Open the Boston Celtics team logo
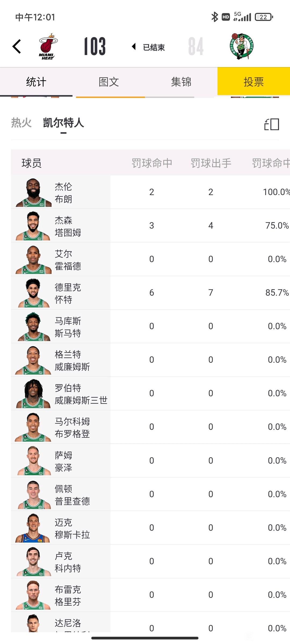The width and height of the screenshot is (290, 644). click(242, 46)
